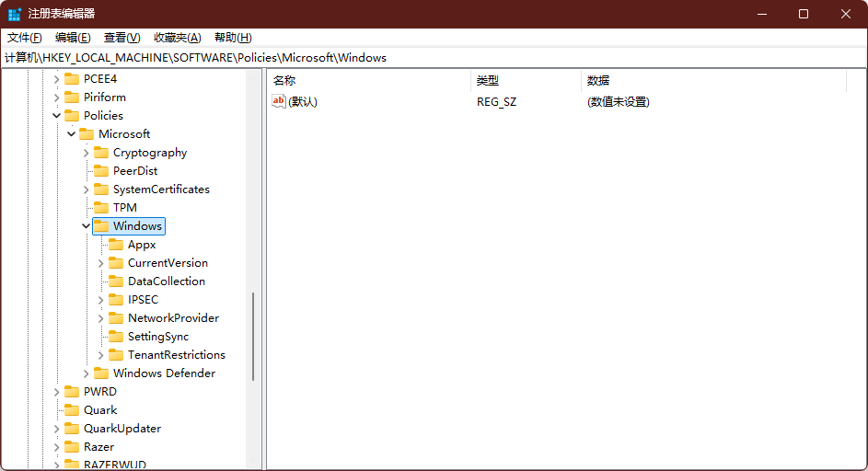Click the selected Windows folder icon

[x=101, y=225]
